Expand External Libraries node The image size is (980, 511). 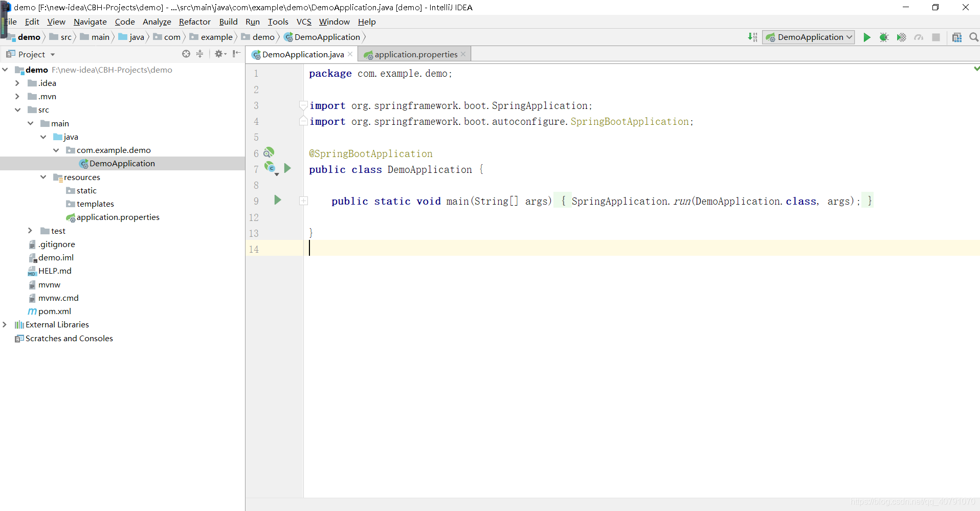pyautogui.click(x=5, y=324)
